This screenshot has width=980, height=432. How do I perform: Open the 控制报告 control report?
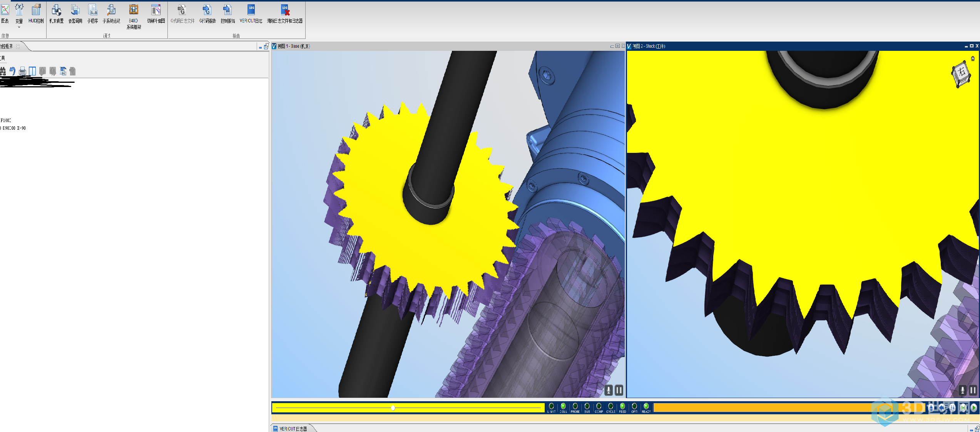tap(228, 13)
